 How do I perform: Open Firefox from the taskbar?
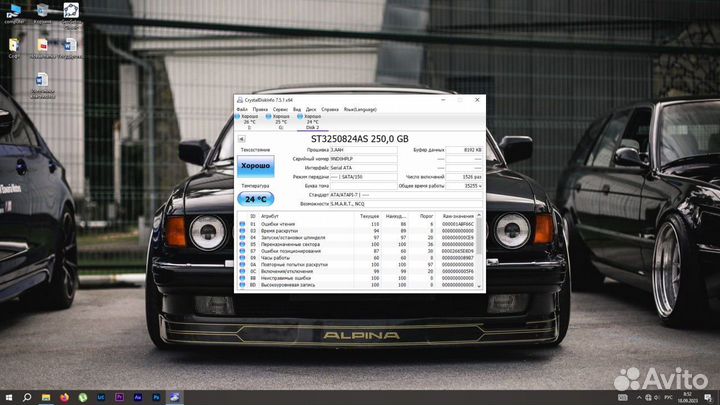(x=66, y=397)
